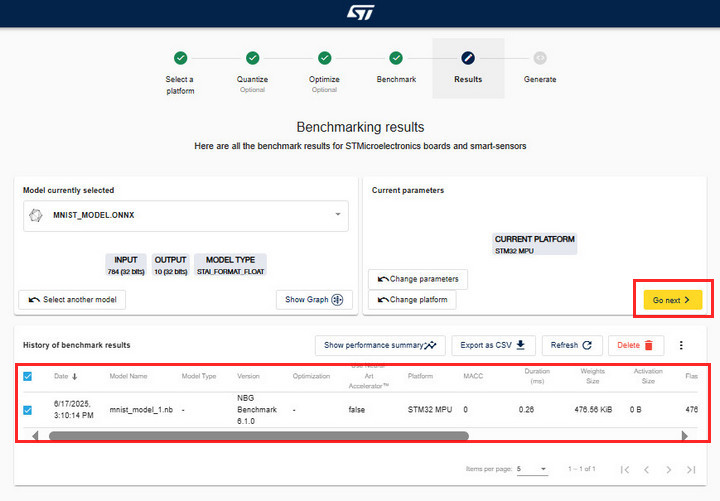Click the Model Name column header

coord(128,376)
